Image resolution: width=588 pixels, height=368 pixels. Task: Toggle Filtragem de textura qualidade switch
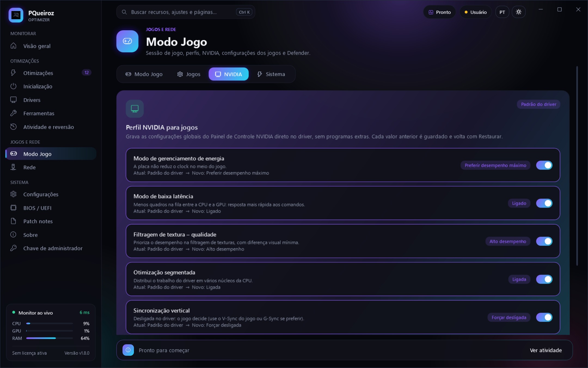point(544,241)
